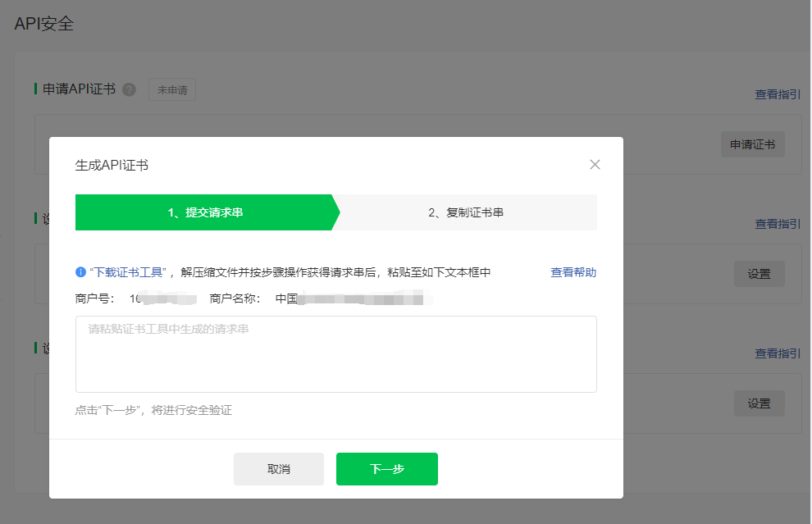Click the 申请证书 button
Image resolution: width=812 pixels, height=524 pixels.
[752, 144]
